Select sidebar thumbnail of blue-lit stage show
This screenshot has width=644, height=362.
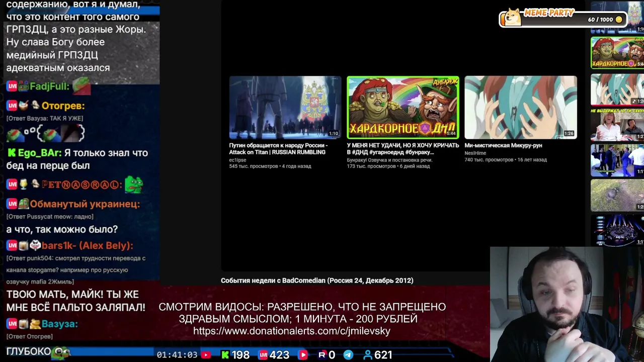(617, 230)
